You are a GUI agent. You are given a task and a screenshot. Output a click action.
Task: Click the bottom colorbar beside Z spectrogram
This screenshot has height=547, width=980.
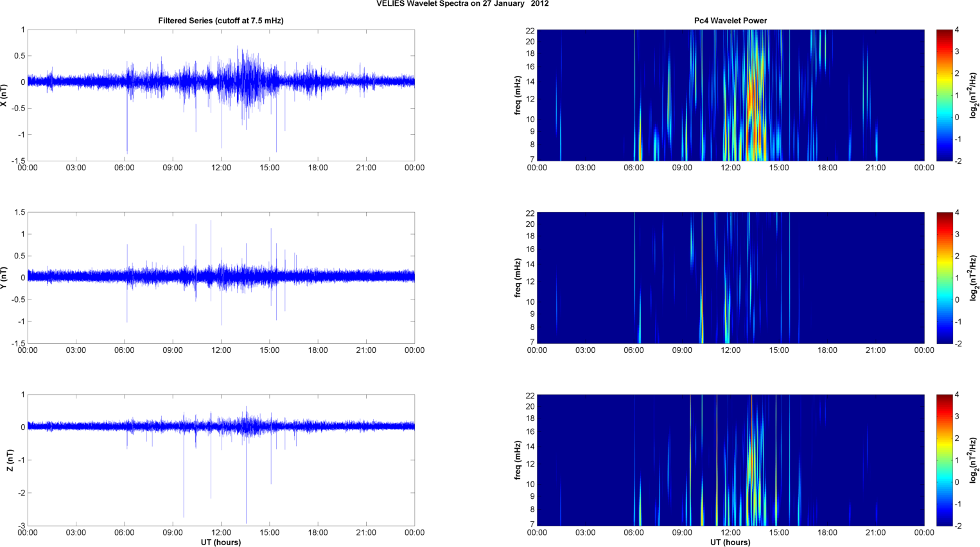(x=944, y=460)
